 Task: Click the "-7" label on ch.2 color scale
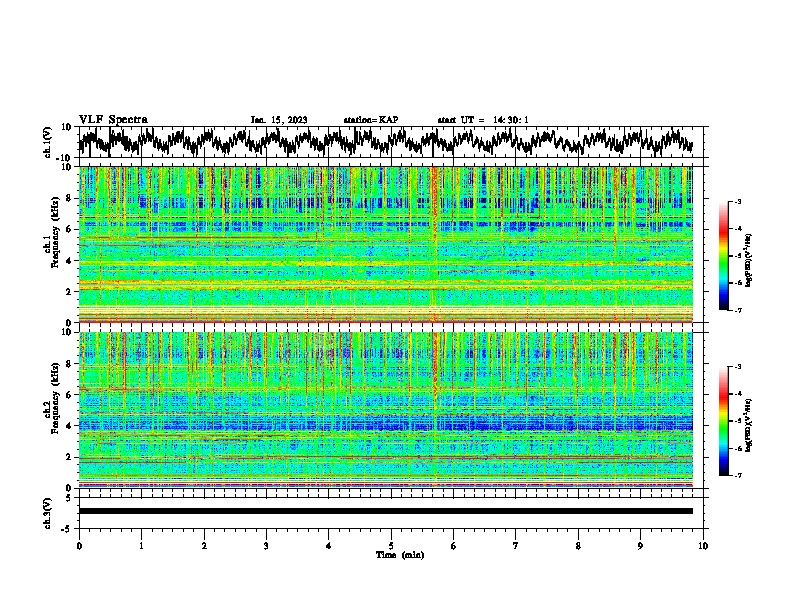coord(738,475)
